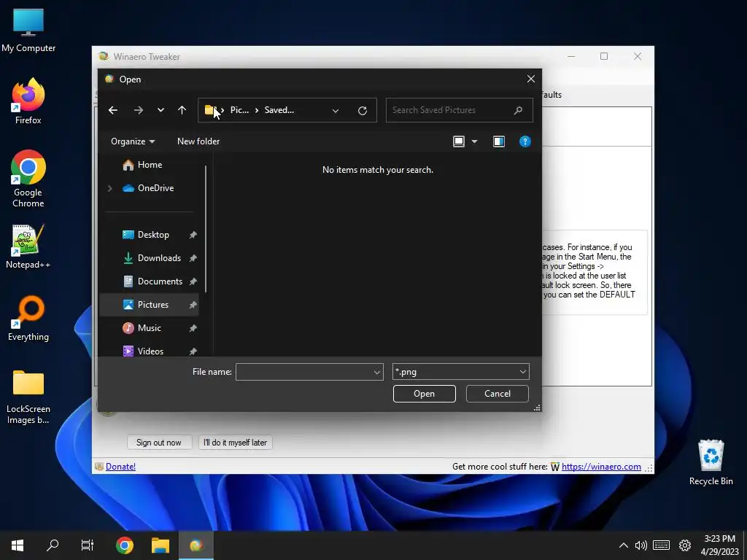Open the Donate! link
The image size is (747, 560).
pyautogui.click(x=120, y=467)
